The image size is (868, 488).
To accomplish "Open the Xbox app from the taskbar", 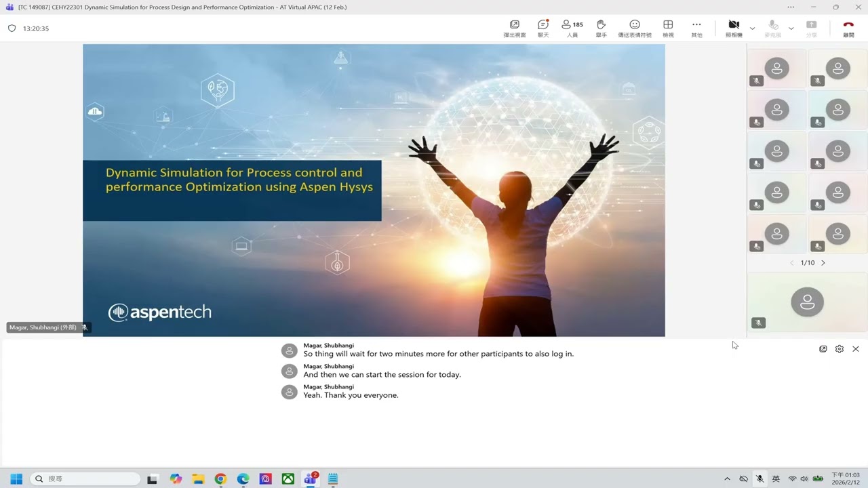I will pos(288,479).
